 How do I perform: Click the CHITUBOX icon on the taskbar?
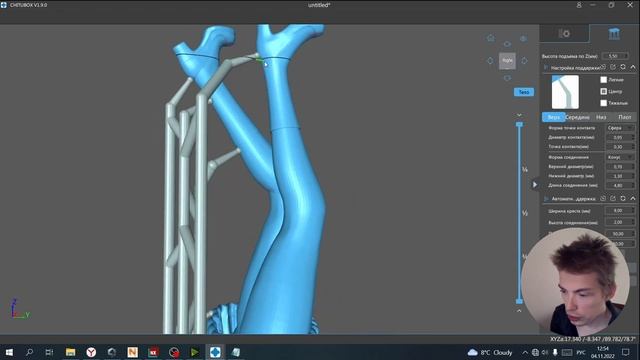tap(216, 352)
